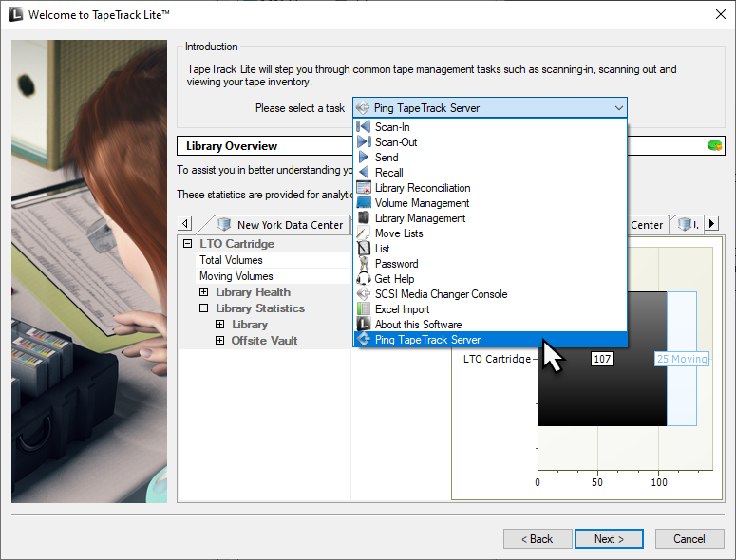The image size is (736, 560).
Task: Click the SCSI Media Changer Console icon
Action: 364,293
